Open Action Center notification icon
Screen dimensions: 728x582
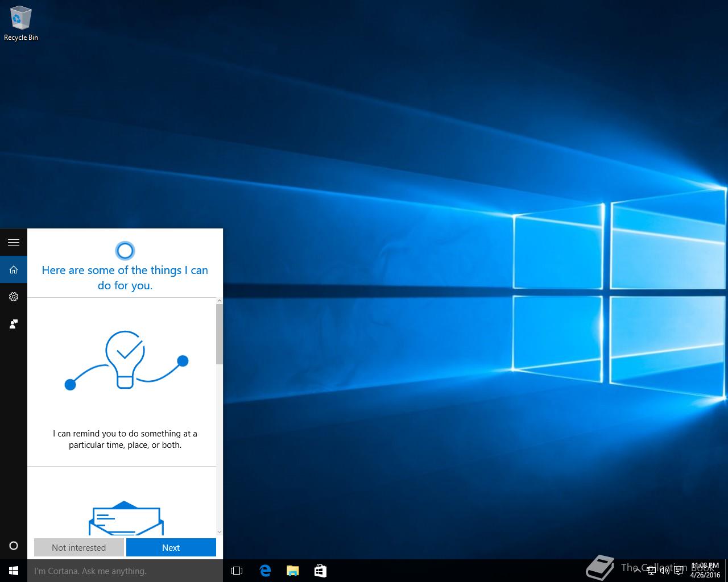point(679,571)
